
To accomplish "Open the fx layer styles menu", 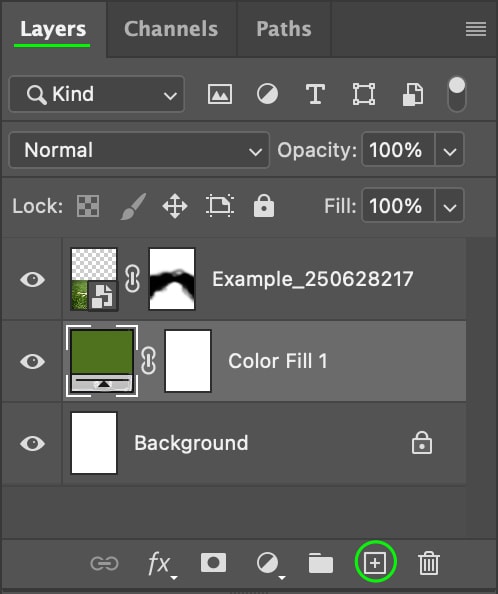I will coord(161,564).
